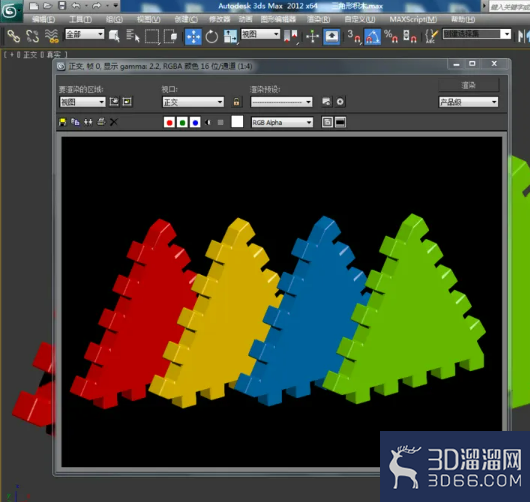530x502 pixels.
Task: Open the Environment and Effects dialog icon
Action: click(x=340, y=102)
